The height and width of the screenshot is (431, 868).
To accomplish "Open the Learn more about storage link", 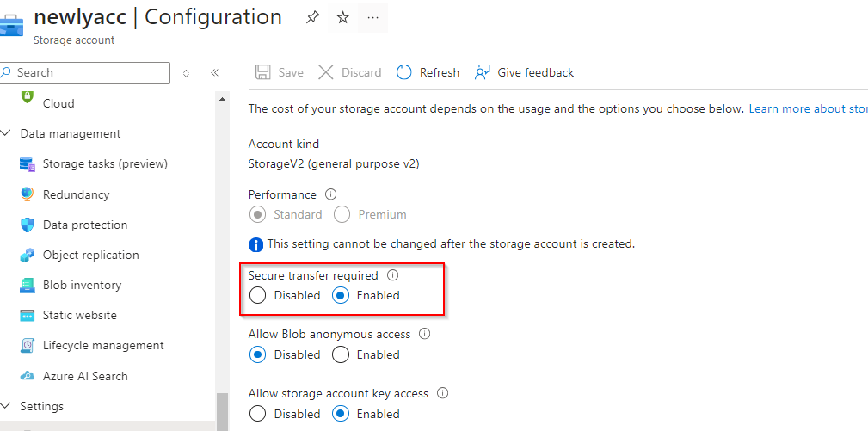I will pos(807,108).
